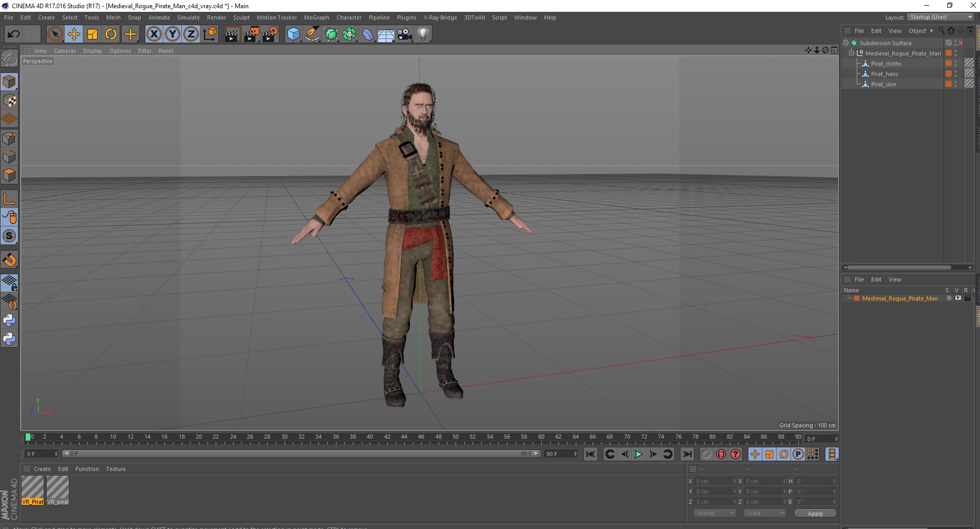Image resolution: width=980 pixels, height=529 pixels.
Task: Collapse the Subdivision Surface tree item
Action: (846, 43)
